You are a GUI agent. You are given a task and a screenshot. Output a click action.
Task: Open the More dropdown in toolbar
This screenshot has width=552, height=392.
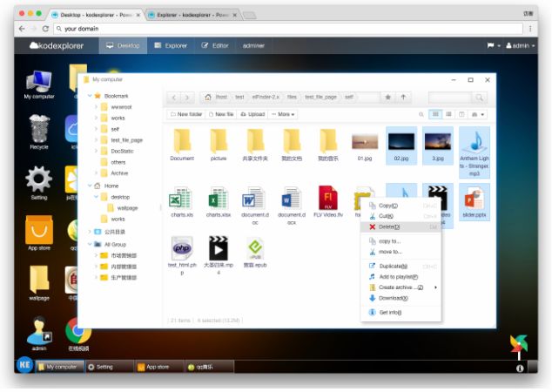pyautogui.click(x=283, y=114)
